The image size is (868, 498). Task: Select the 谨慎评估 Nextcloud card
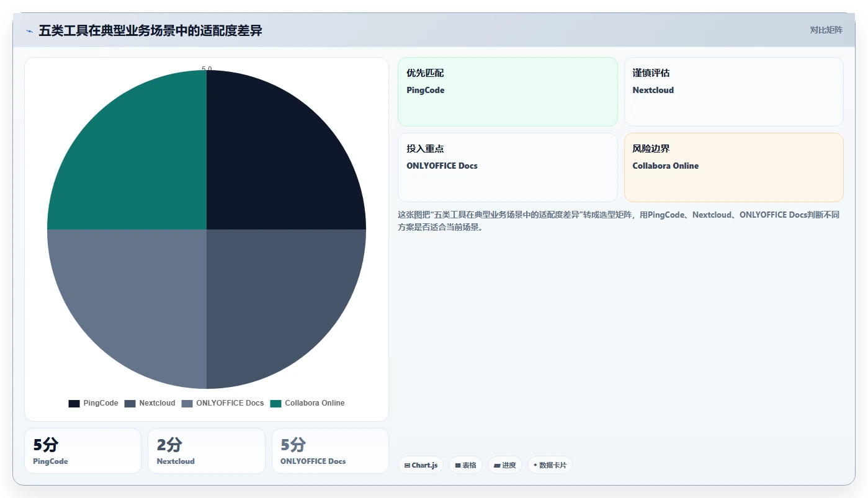pyautogui.click(x=733, y=92)
